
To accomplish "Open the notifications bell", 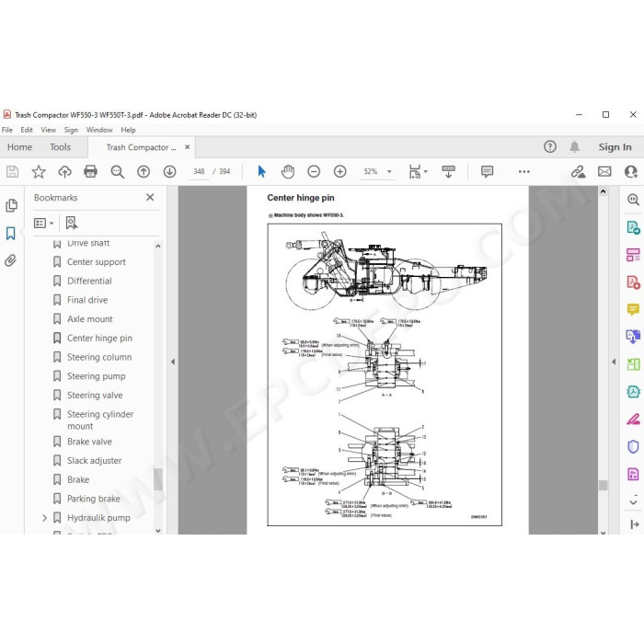I will (575, 146).
